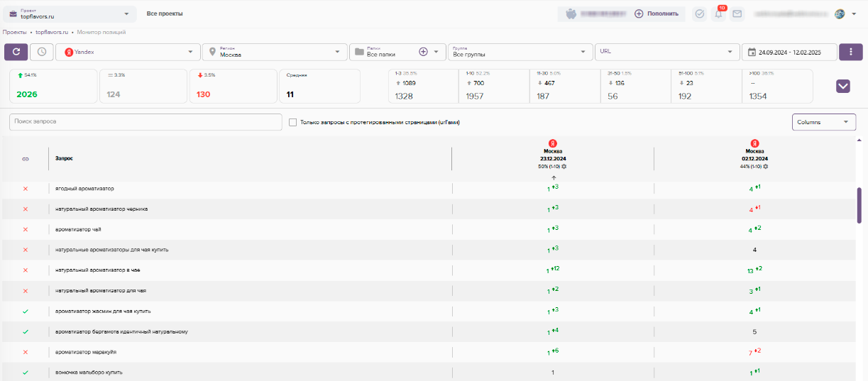This screenshot has width=868, height=381.
Task: Toggle red cross for ягодный ароматизатор row
Action: [26, 189]
